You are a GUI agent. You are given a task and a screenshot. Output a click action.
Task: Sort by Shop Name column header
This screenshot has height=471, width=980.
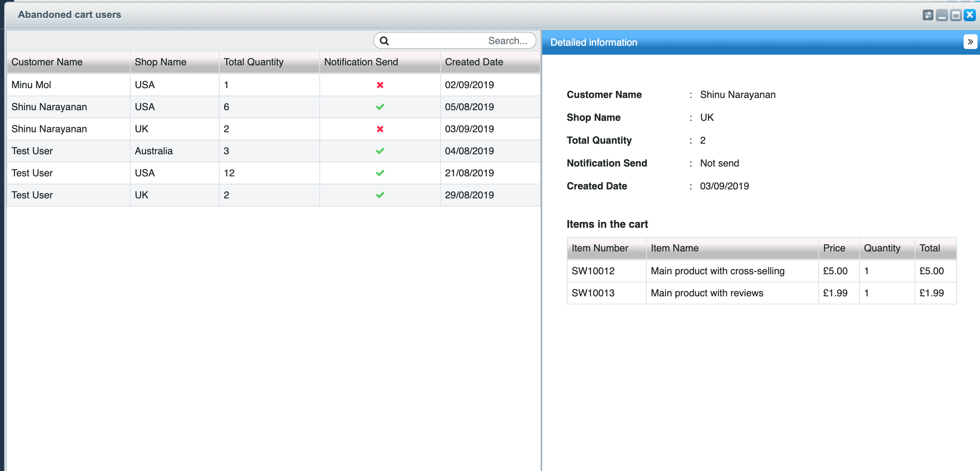[x=175, y=62]
